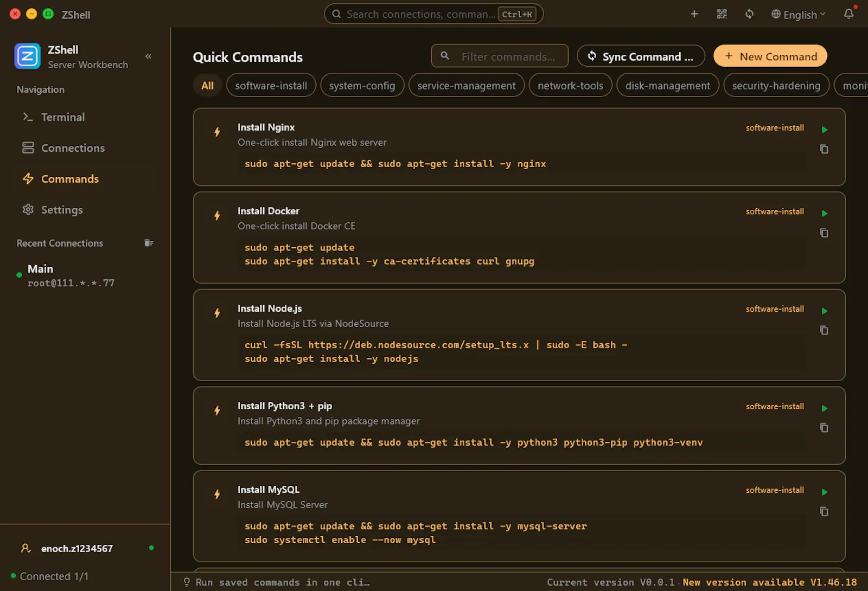
Task: Run the Install Node.js command
Action: tap(824, 311)
